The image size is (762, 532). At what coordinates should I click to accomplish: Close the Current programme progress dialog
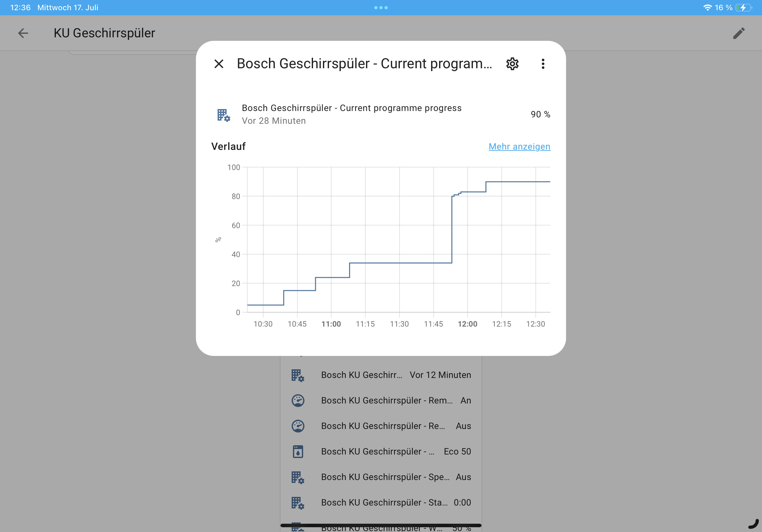tap(219, 64)
